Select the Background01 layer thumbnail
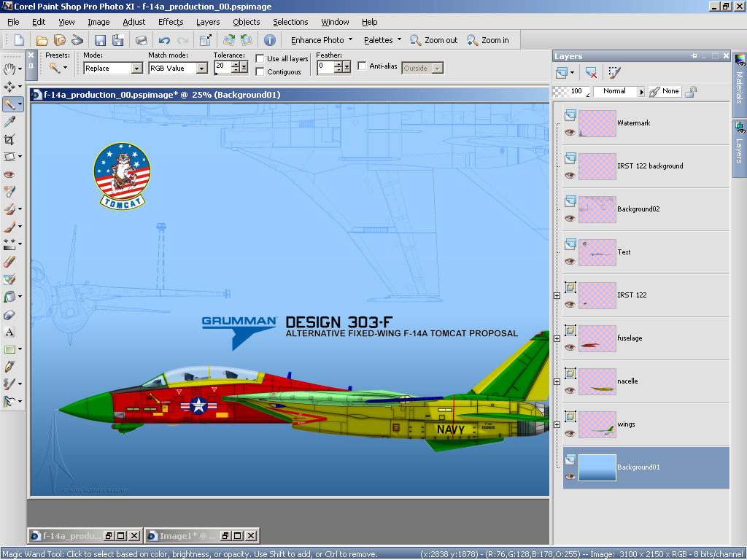Image resolution: width=747 pixels, height=560 pixels. pos(597,467)
